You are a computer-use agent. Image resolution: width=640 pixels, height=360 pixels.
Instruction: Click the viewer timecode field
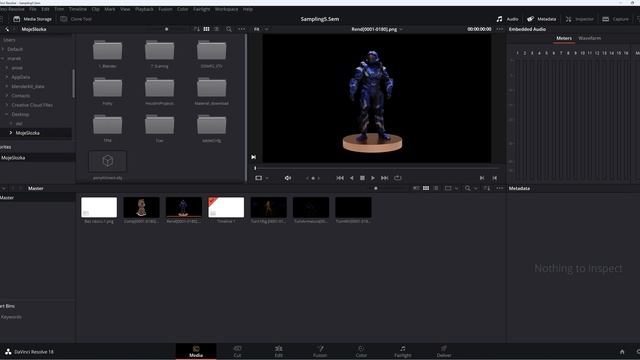[x=479, y=29]
